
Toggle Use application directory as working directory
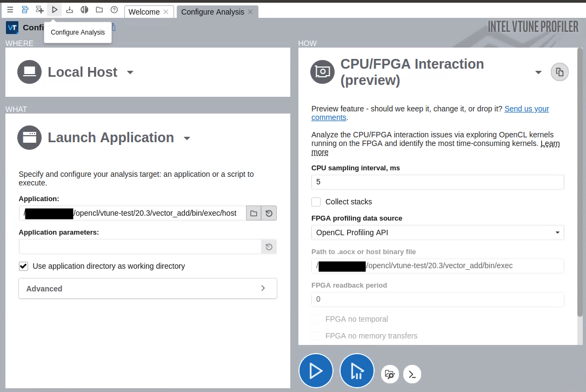click(24, 266)
